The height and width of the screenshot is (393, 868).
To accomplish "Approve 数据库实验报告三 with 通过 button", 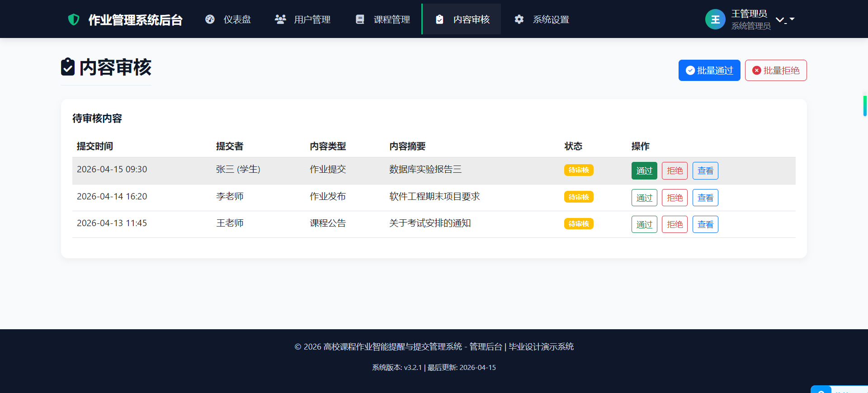I will [x=644, y=171].
